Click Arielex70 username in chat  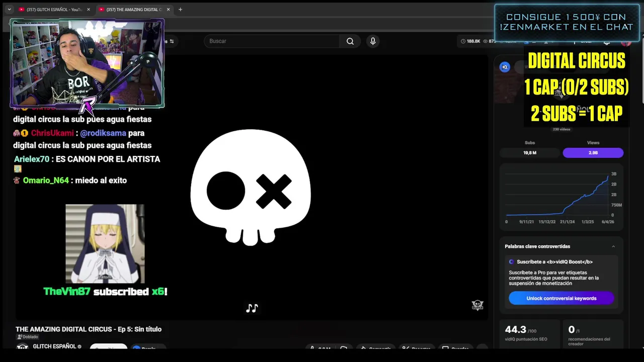point(32,159)
